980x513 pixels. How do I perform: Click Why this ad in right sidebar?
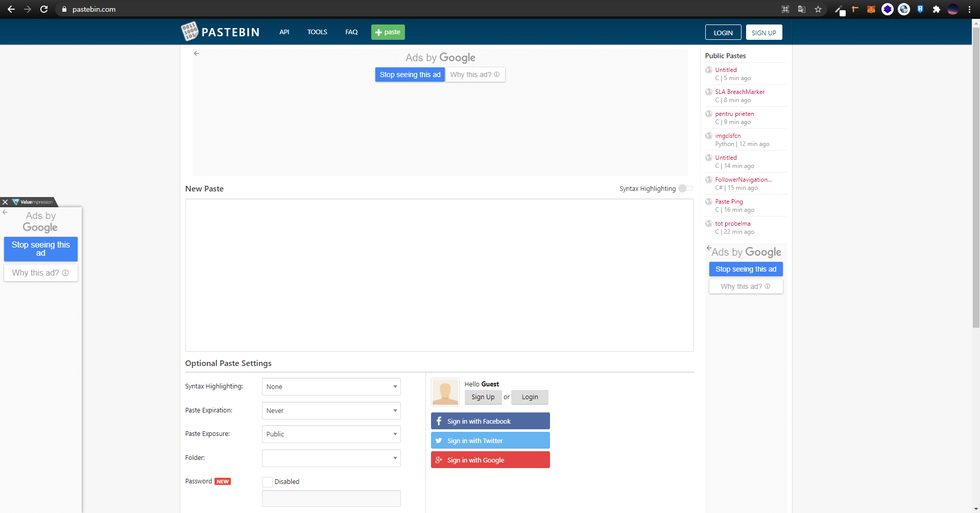point(746,286)
